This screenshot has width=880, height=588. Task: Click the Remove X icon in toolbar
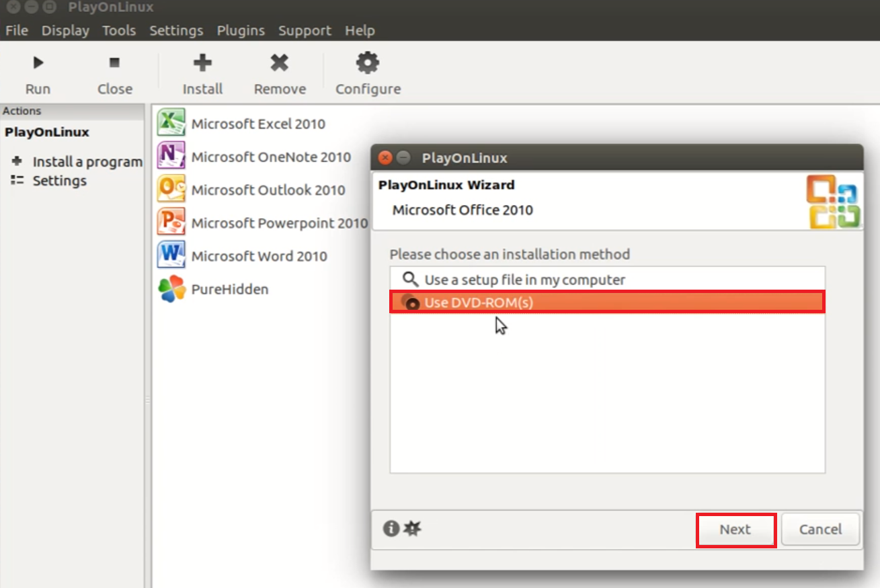pos(280,62)
